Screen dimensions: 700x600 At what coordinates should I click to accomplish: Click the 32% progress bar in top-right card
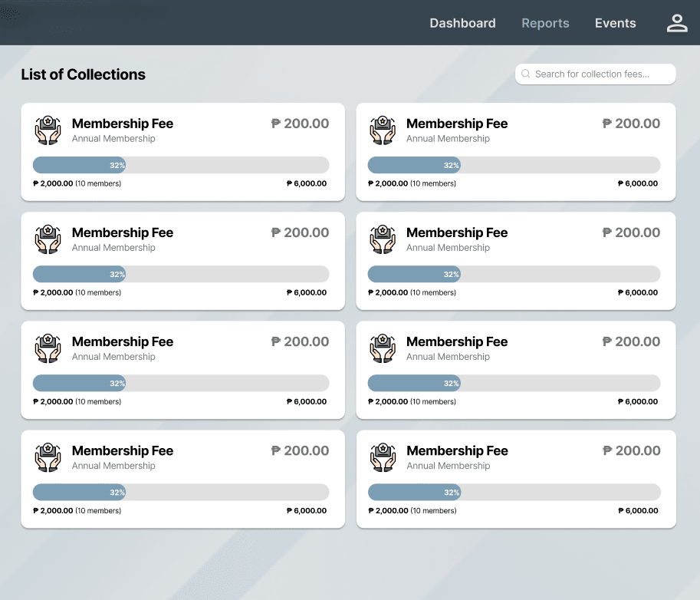[x=514, y=165]
